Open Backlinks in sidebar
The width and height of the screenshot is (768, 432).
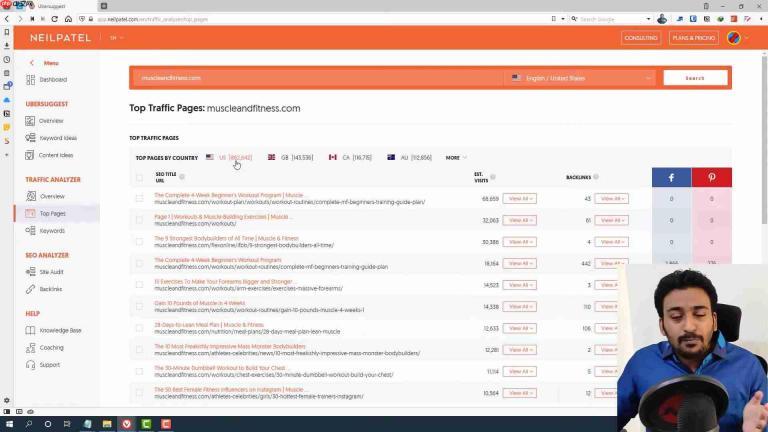pyautogui.click(x=44, y=289)
